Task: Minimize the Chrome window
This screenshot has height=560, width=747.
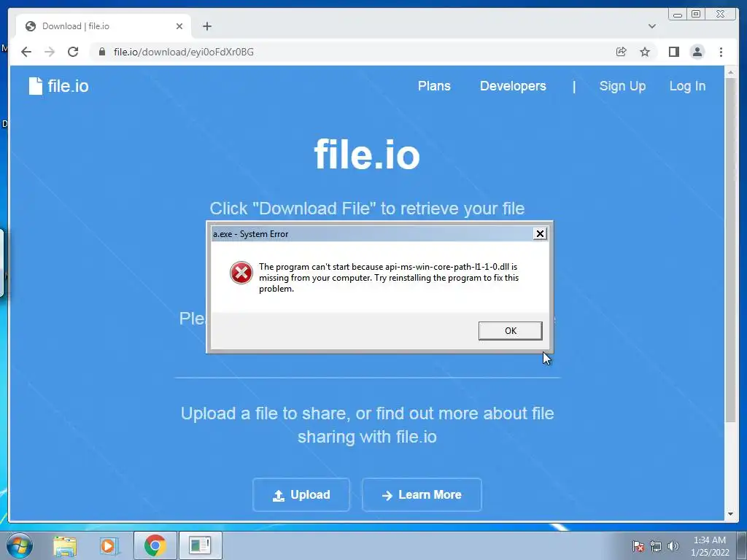Action: coord(678,15)
